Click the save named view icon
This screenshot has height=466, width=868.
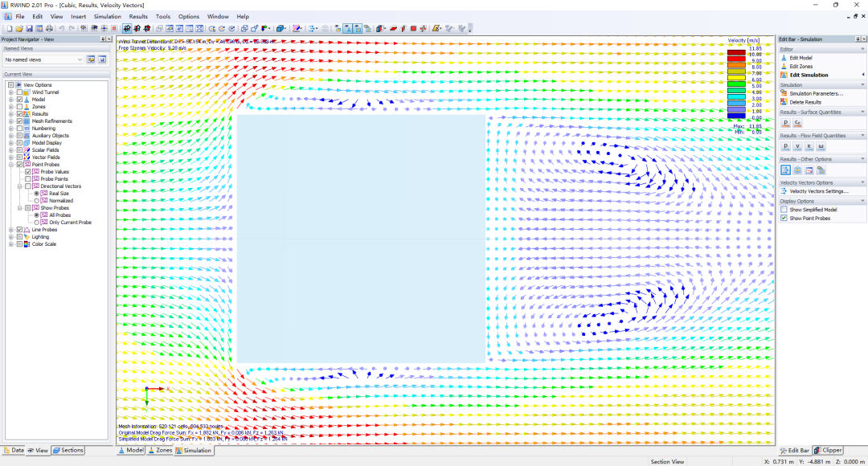[102, 59]
